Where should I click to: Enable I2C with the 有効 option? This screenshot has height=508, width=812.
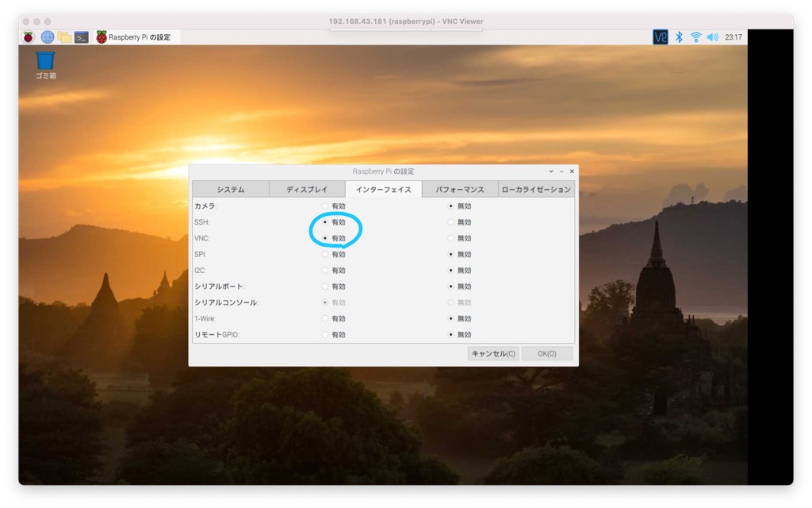coord(325,271)
